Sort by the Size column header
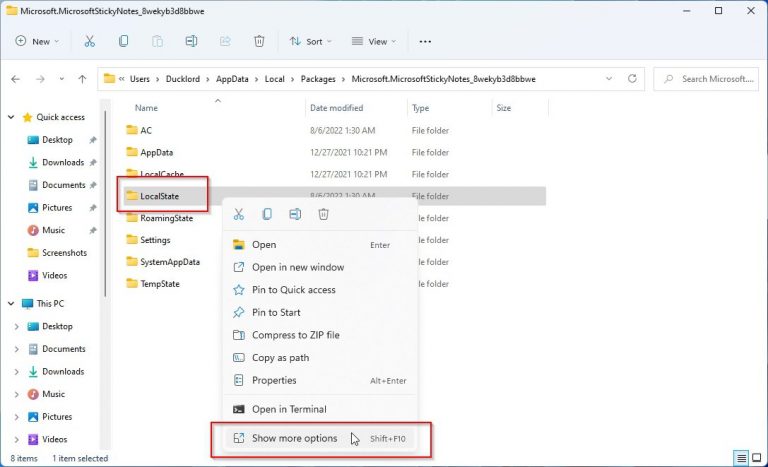 pos(504,108)
